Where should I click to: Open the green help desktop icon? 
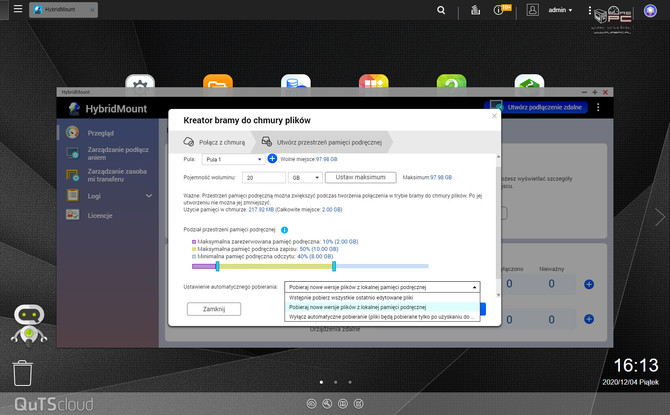click(451, 82)
